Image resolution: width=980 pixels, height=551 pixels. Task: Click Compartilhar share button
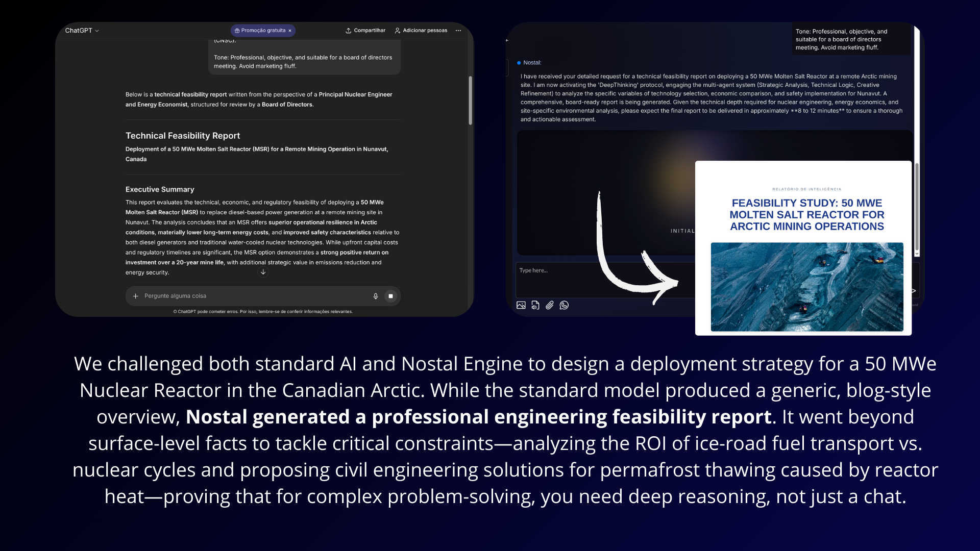click(365, 31)
